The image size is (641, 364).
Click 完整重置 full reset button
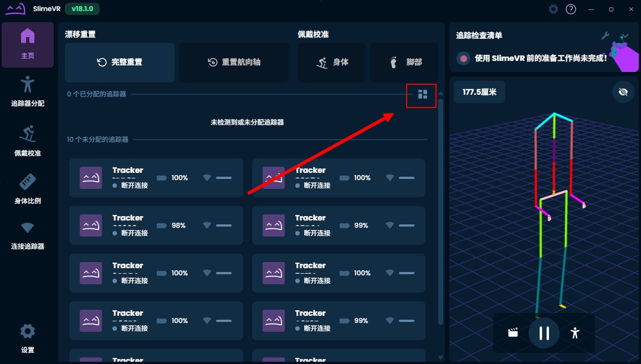coord(120,62)
